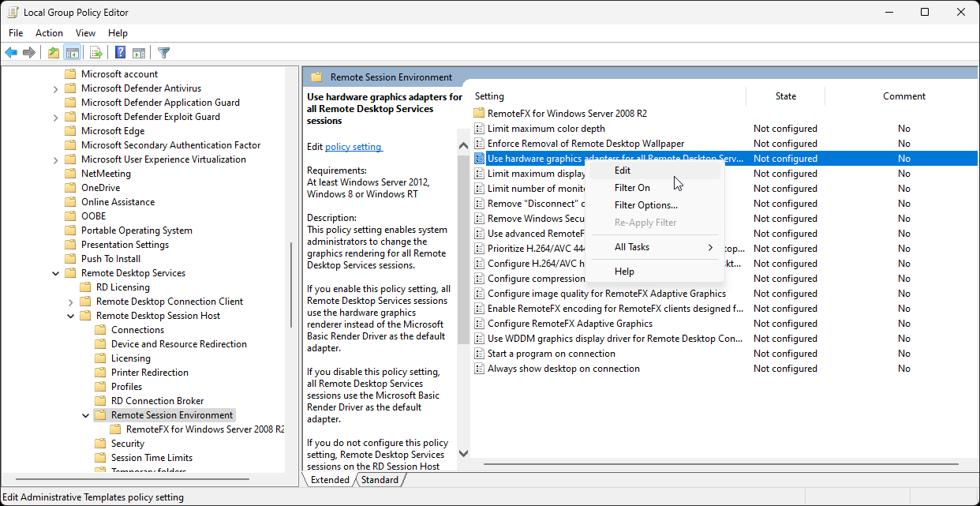
Task: Open the Action menu
Action: [49, 32]
